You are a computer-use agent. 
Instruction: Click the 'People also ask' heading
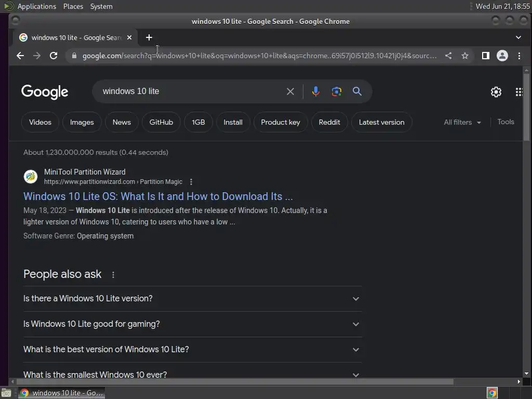[62, 274]
